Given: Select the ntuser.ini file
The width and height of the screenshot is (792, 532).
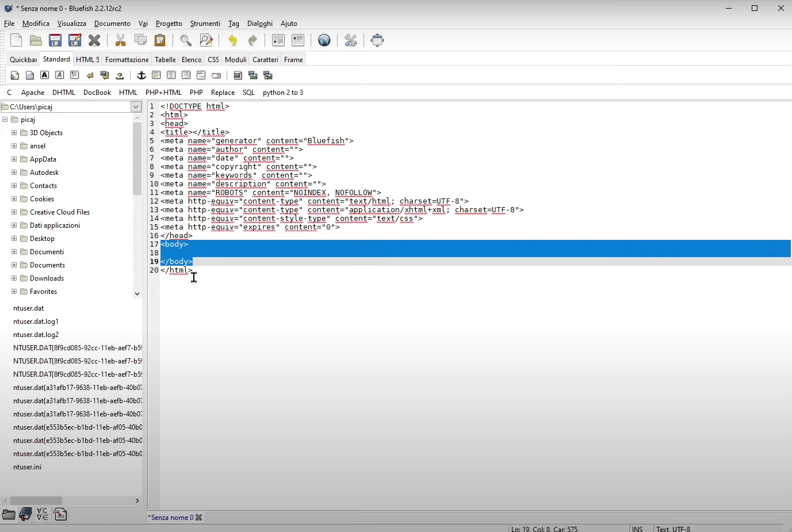Looking at the screenshot, I should coord(27,467).
